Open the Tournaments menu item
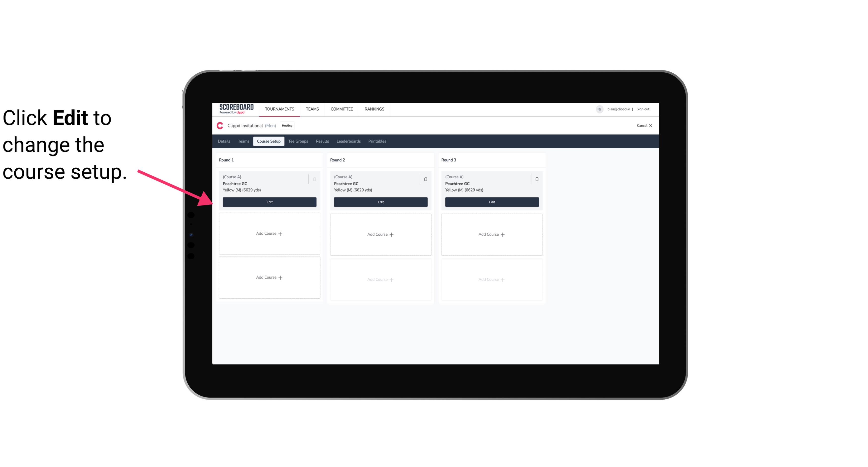Screen dimensions: 868x467 [x=280, y=109]
